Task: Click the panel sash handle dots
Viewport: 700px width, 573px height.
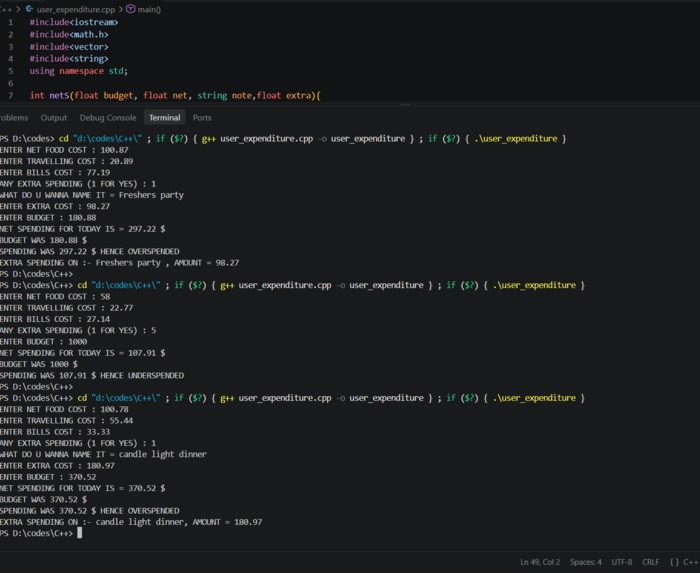Action: 405,104
